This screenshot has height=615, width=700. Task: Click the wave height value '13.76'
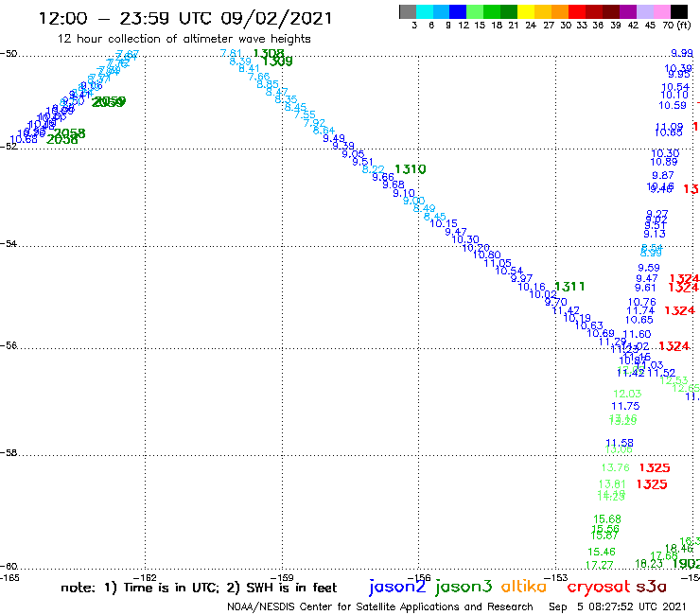click(x=616, y=467)
